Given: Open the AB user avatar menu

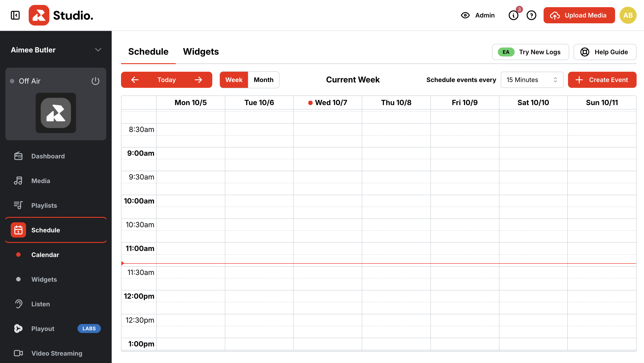Looking at the screenshot, I should pyautogui.click(x=628, y=15).
